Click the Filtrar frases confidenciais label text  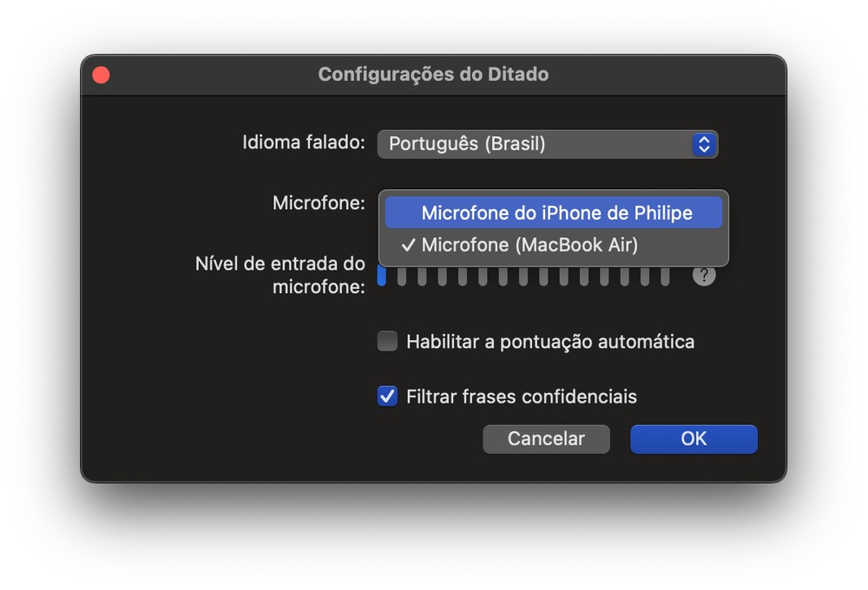click(521, 397)
